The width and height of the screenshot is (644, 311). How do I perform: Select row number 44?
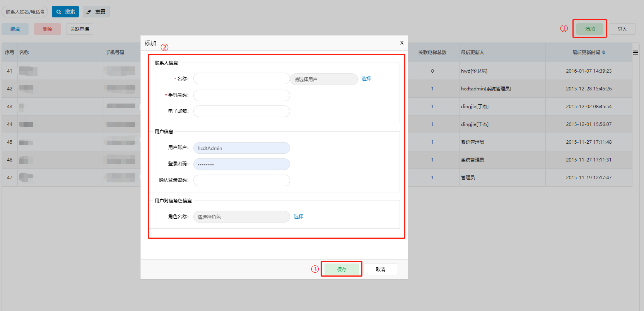pos(10,124)
